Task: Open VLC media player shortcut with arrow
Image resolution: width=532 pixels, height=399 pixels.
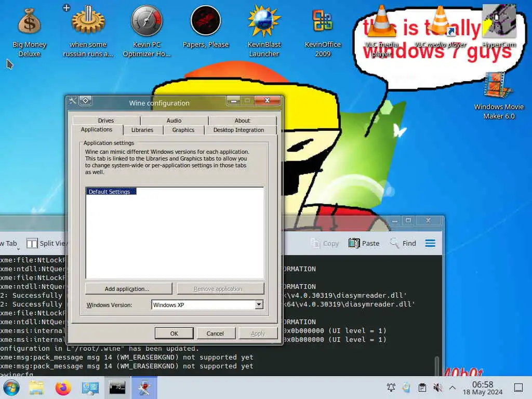Action: tap(441, 27)
